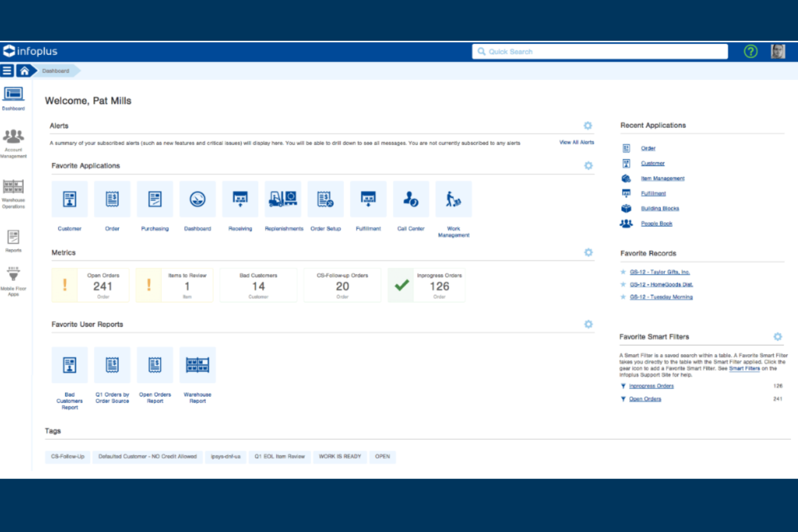Open the Open Orders 241 metric
798x532 pixels.
pos(91,285)
